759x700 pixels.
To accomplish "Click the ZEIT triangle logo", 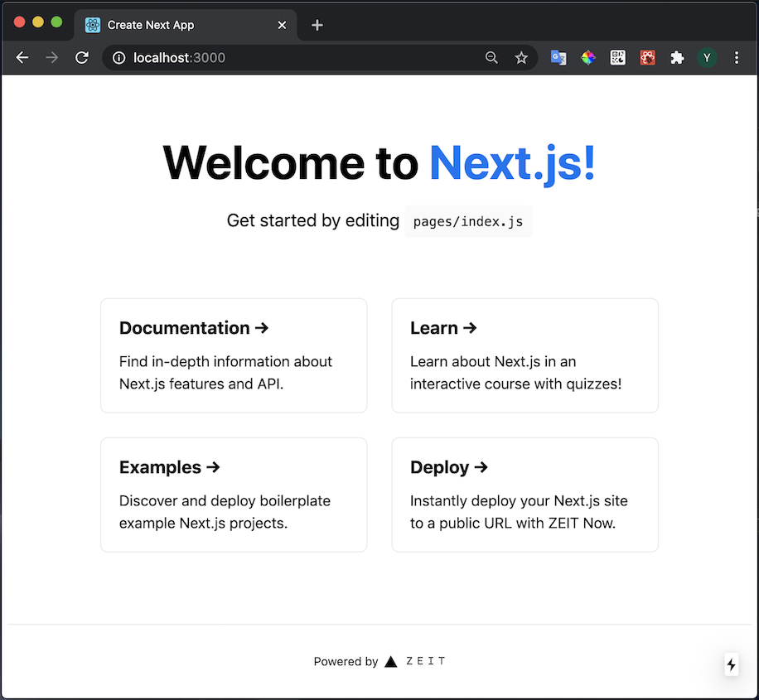I will click(390, 661).
